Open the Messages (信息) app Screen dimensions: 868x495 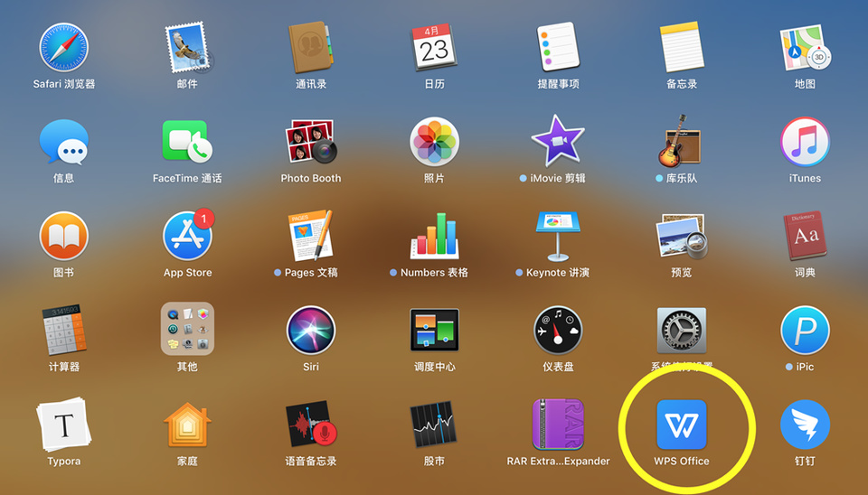[x=63, y=142]
